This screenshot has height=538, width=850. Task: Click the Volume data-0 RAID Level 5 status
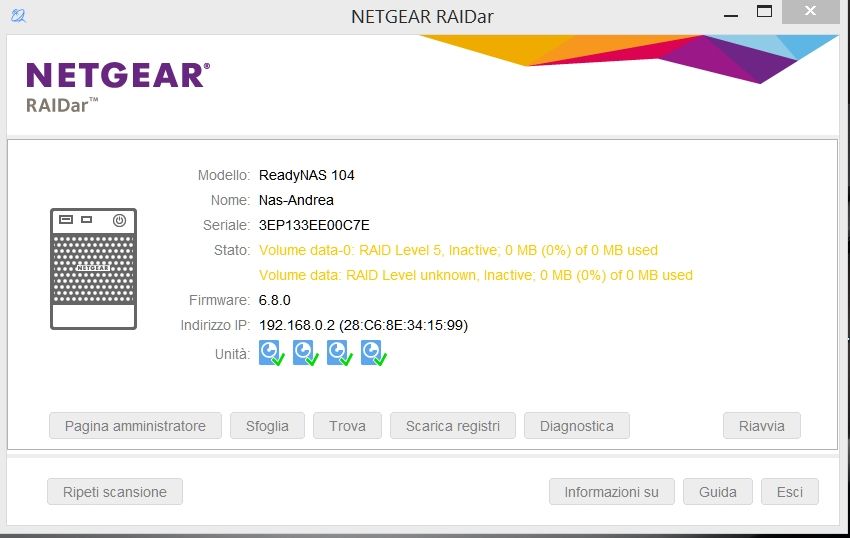(459, 250)
